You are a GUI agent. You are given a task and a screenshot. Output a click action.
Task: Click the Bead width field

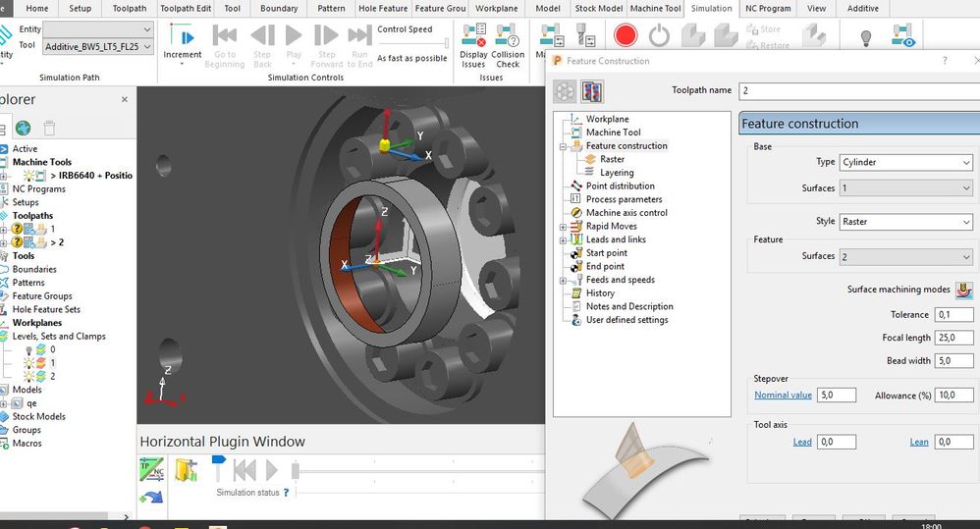tap(953, 361)
